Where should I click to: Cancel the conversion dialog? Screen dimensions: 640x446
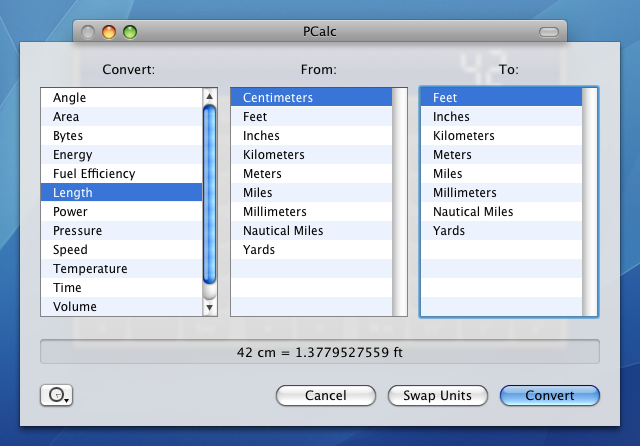[326, 395]
